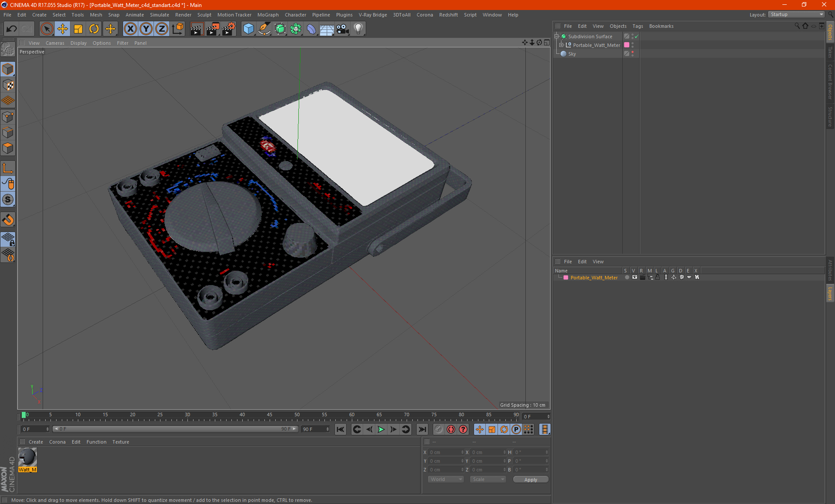
Task: Toggle layer Solo for Portable_Watt_Meter
Action: [x=627, y=277]
